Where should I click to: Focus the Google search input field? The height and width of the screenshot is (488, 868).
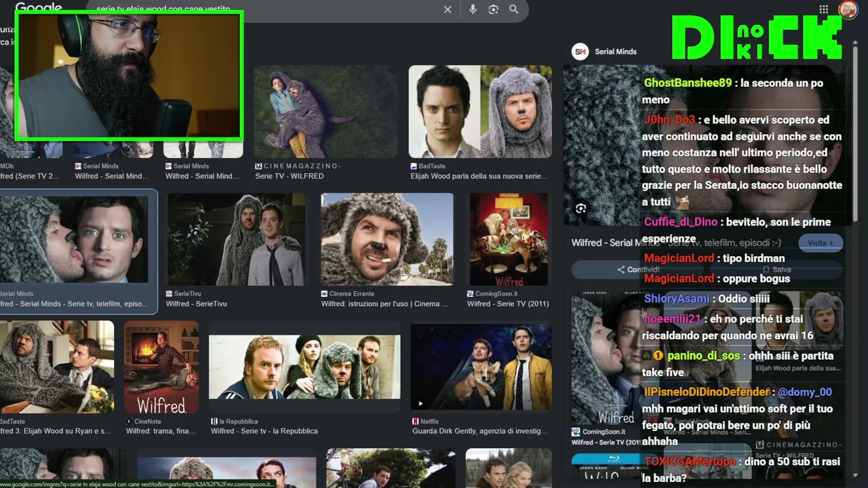(x=264, y=9)
